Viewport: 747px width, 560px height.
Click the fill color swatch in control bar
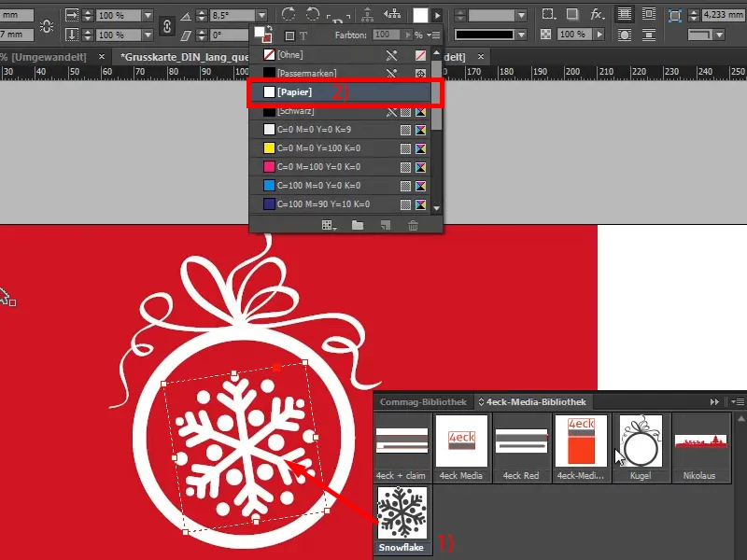tap(420, 15)
